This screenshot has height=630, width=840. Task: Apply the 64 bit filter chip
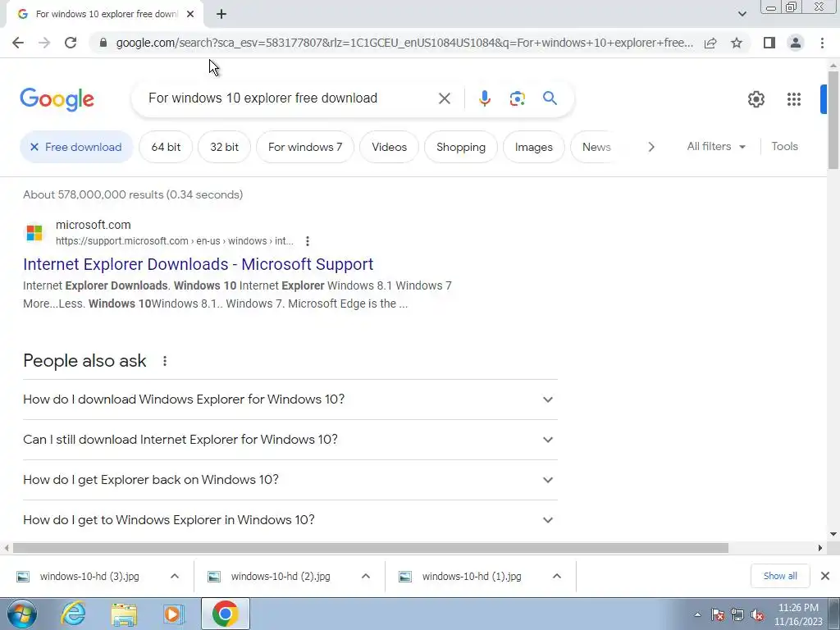(166, 147)
